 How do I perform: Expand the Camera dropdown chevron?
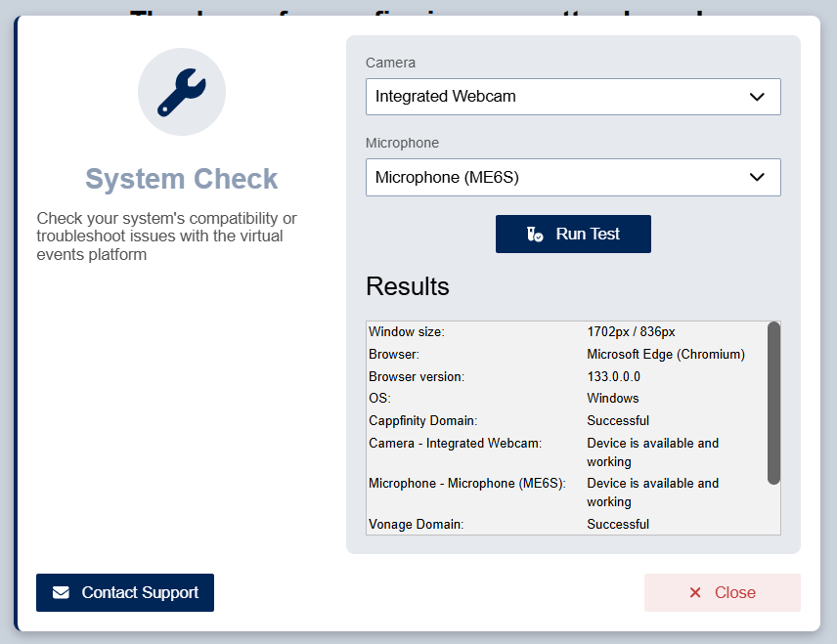pos(756,97)
